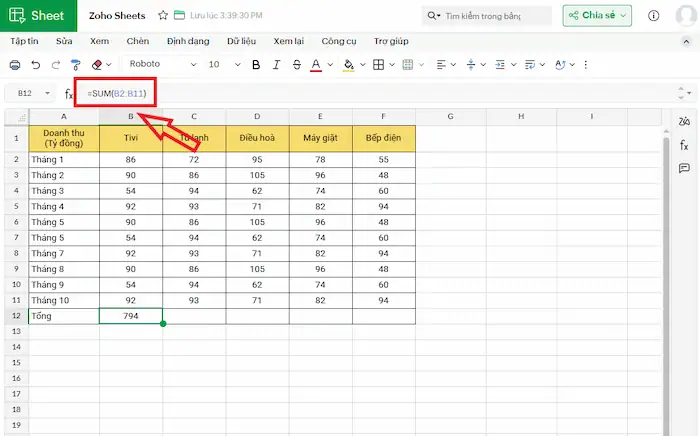Expand the fill color dropdown arrow
This screenshot has width=700, height=436.
362,65
